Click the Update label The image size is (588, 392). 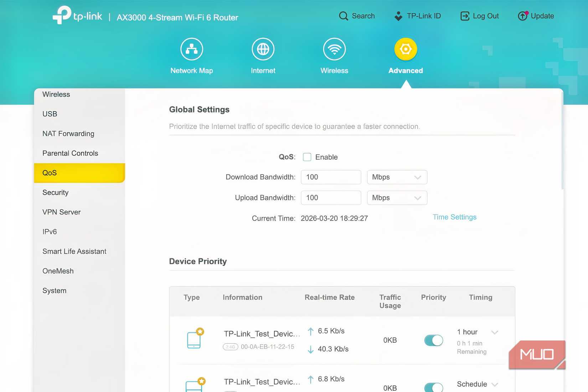click(542, 16)
